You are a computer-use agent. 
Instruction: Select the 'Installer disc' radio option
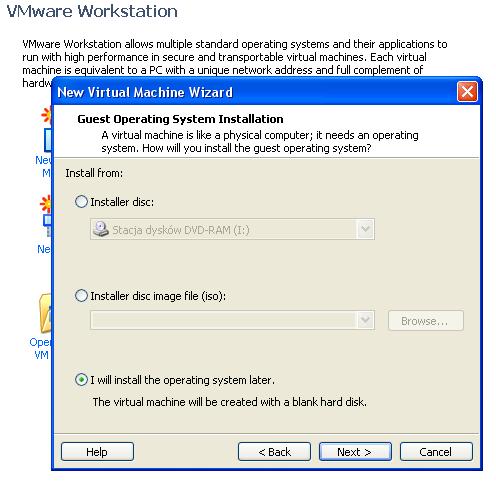point(81,202)
